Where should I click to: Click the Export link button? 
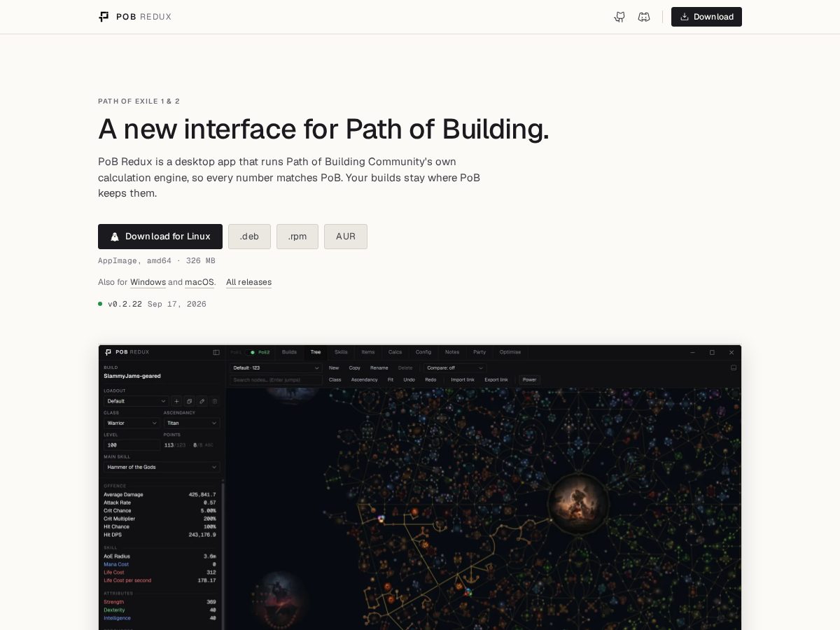(496, 380)
